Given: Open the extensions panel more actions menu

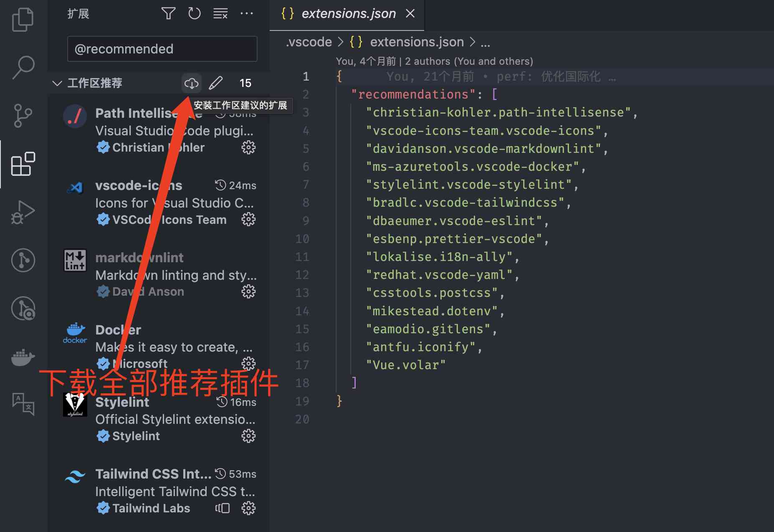Looking at the screenshot, I should click(247, 14).
